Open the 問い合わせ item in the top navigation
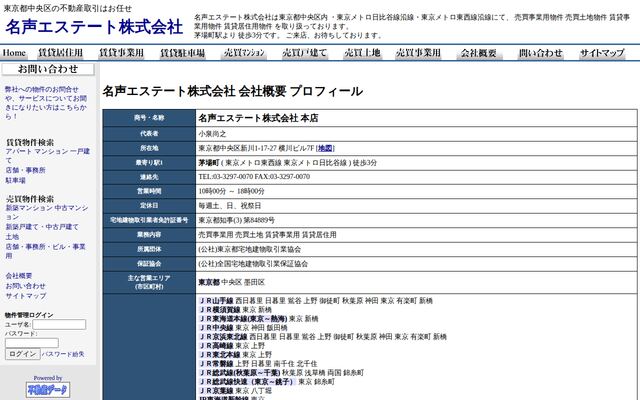 [x=540, y=53]
